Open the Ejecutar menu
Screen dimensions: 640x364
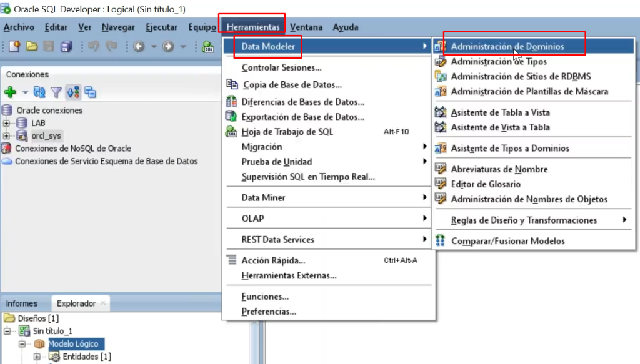coord(162,27)
